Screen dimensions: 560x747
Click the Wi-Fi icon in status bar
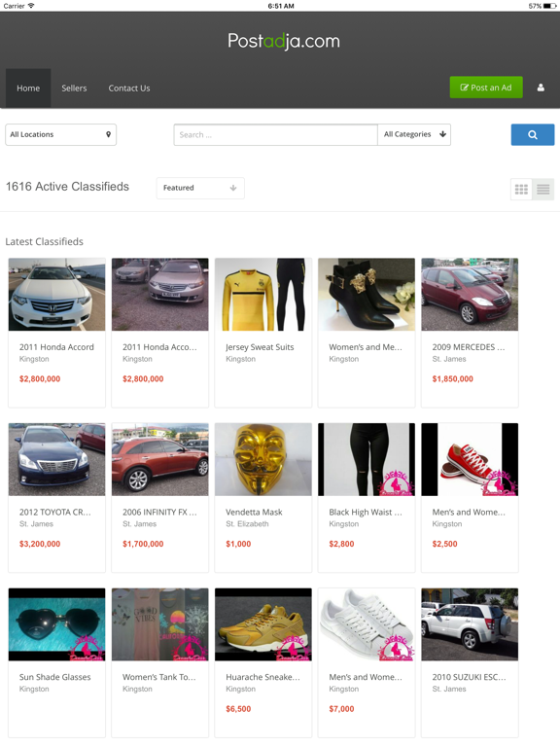31,6
